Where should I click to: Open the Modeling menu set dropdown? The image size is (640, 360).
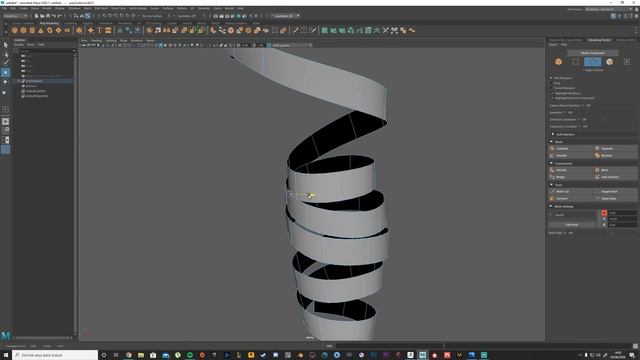pos(15,16)
